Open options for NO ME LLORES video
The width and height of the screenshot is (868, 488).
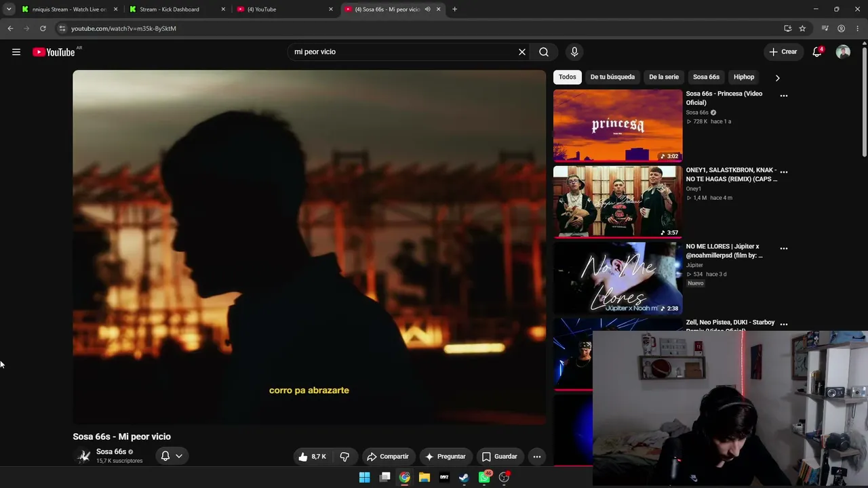784,249
